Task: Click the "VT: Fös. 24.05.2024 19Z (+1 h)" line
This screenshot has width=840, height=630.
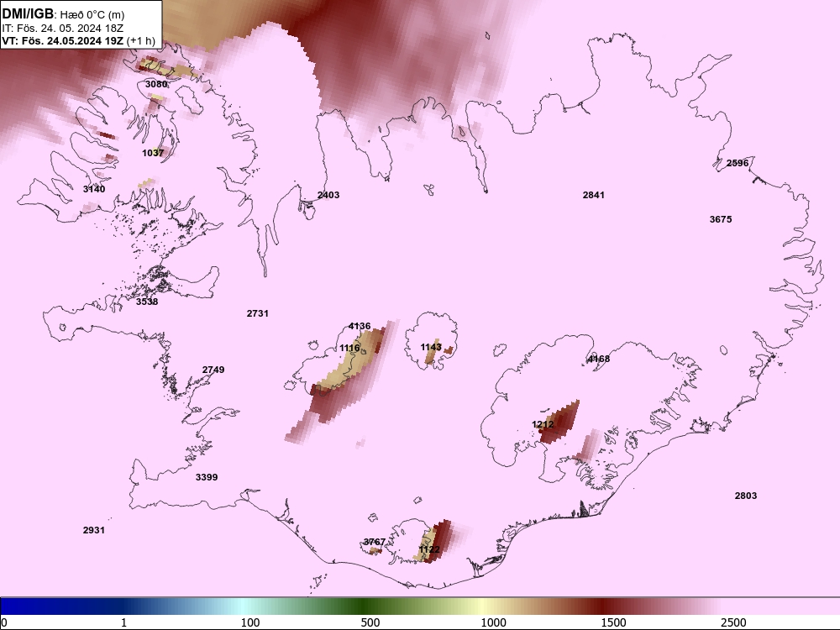Action: [78, 40]
